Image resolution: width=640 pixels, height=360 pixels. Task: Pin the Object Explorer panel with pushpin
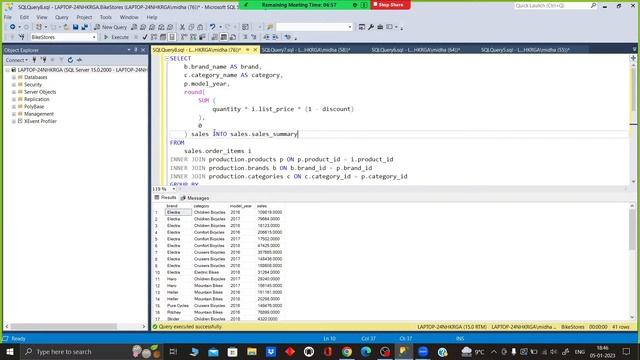136,50
